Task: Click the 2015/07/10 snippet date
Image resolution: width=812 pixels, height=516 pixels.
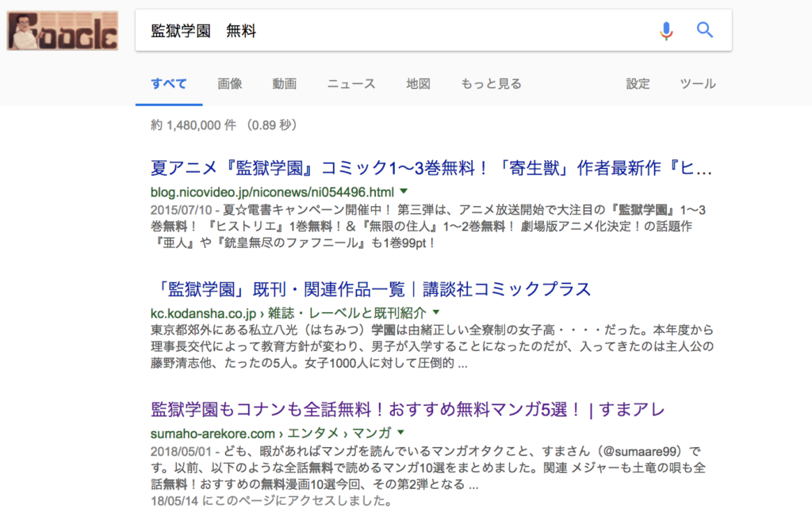Action: 182,209
